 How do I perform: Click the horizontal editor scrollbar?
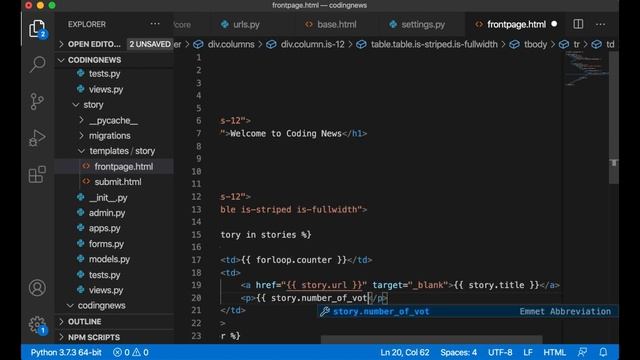431,339
